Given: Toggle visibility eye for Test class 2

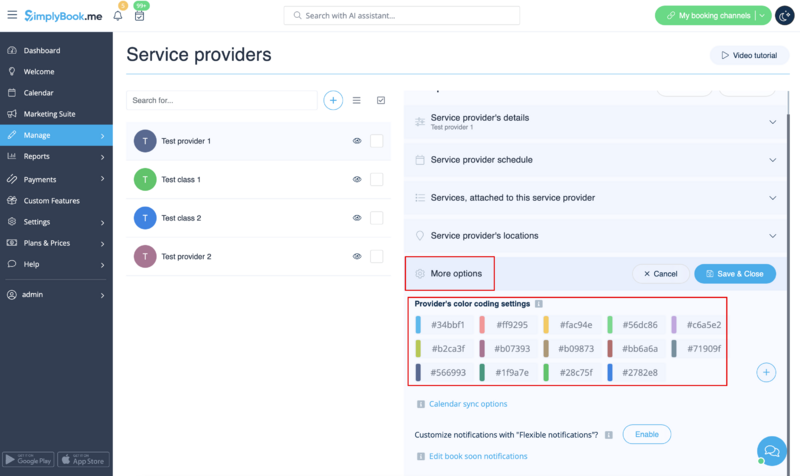Looking at the screenshot, I should pyautogui.click(x=357, y=218).
